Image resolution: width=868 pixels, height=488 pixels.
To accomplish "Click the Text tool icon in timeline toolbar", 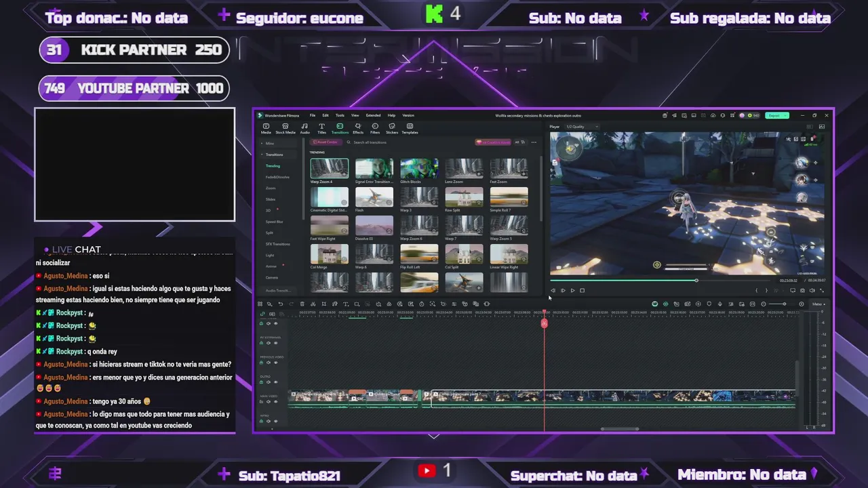I will point(345,304).
